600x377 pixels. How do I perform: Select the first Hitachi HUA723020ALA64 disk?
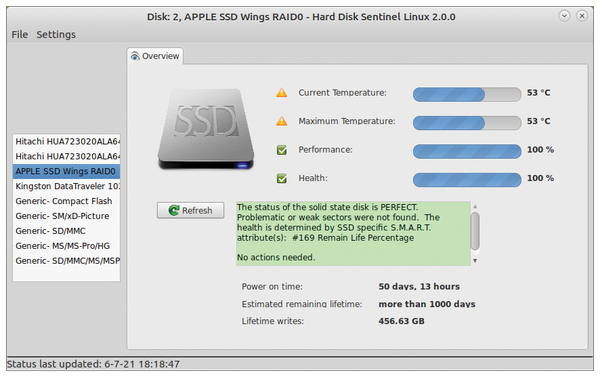(67, 142)
